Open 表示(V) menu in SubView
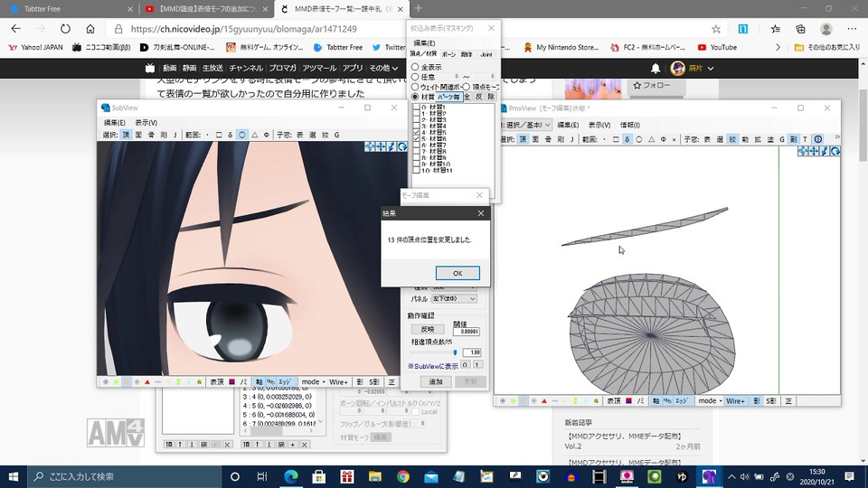This screenshot has width=868, height=488. [x=146, y=123]
